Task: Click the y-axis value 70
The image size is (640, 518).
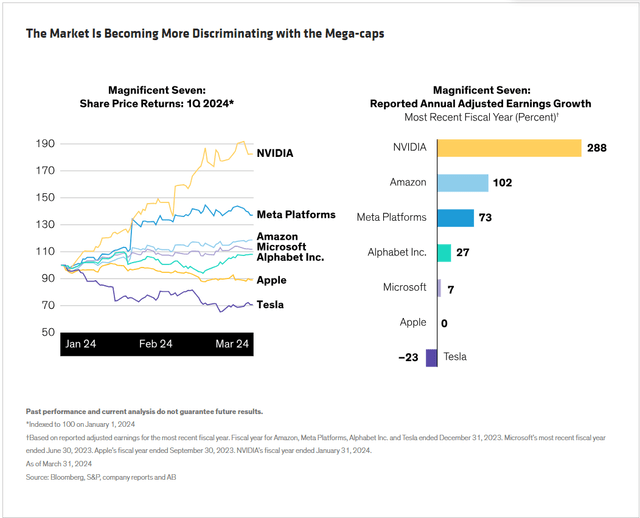Action: click(x=47, y=305)
